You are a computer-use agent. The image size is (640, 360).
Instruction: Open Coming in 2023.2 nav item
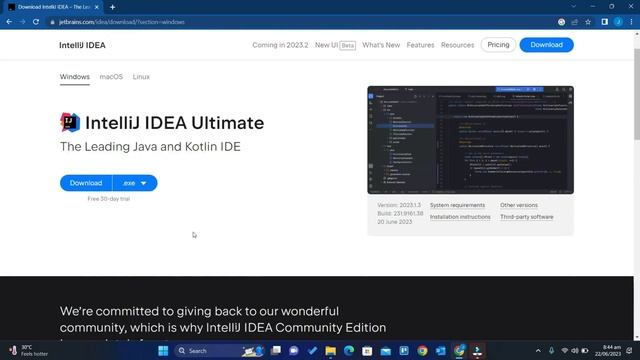tap(280, 45)
